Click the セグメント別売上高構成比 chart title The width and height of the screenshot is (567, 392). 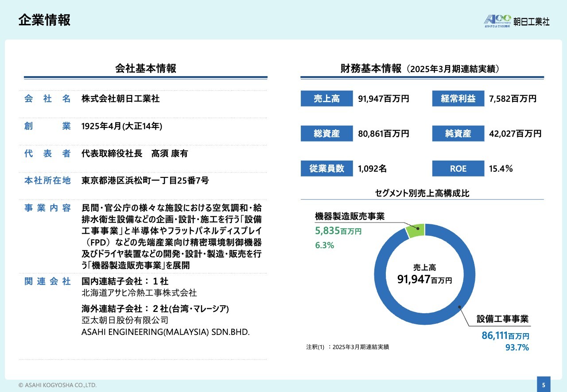pos(422,193)
